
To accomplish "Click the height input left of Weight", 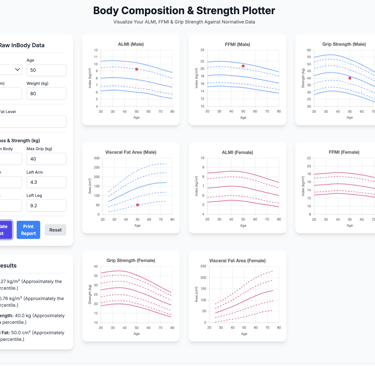I will click(11, 94).
